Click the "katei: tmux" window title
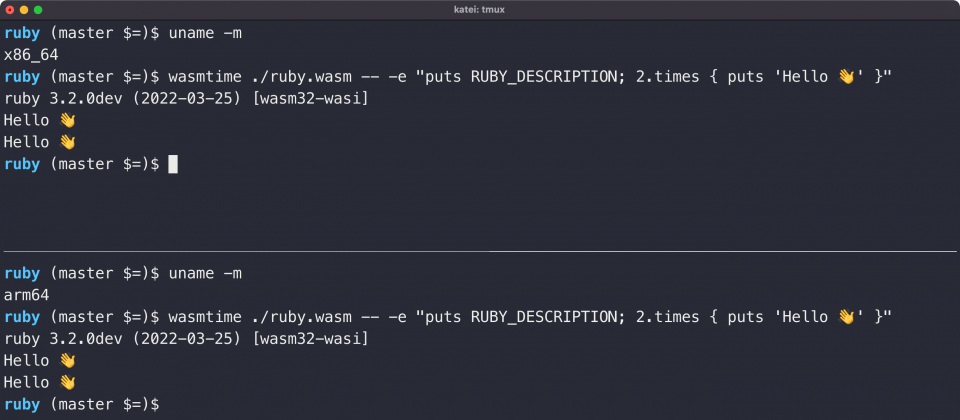This screenshot has height=420, width=960. [x=479, y=10]
